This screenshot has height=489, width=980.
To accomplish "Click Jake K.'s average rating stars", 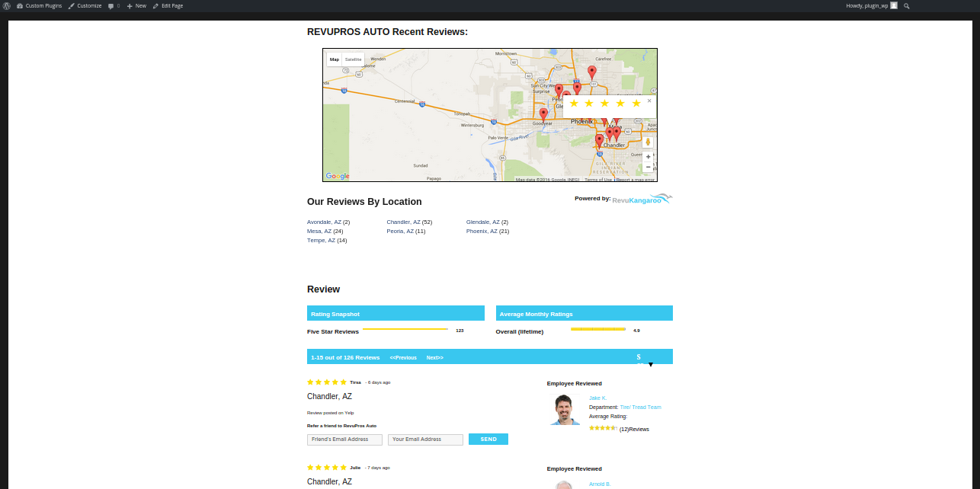I will (603, 428).
